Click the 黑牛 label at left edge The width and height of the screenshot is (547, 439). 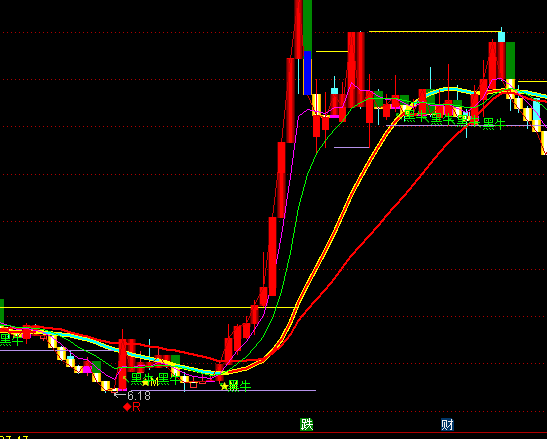tap(11, 340)
